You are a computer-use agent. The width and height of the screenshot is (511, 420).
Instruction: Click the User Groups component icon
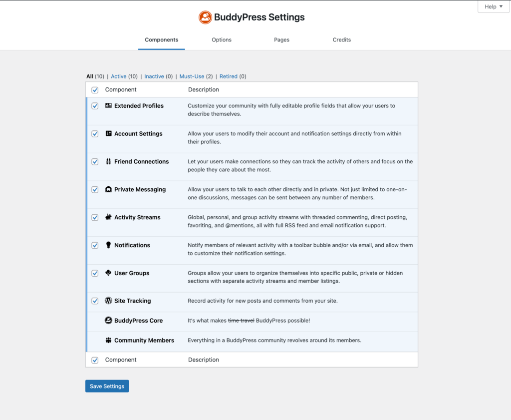coord(108,273)
